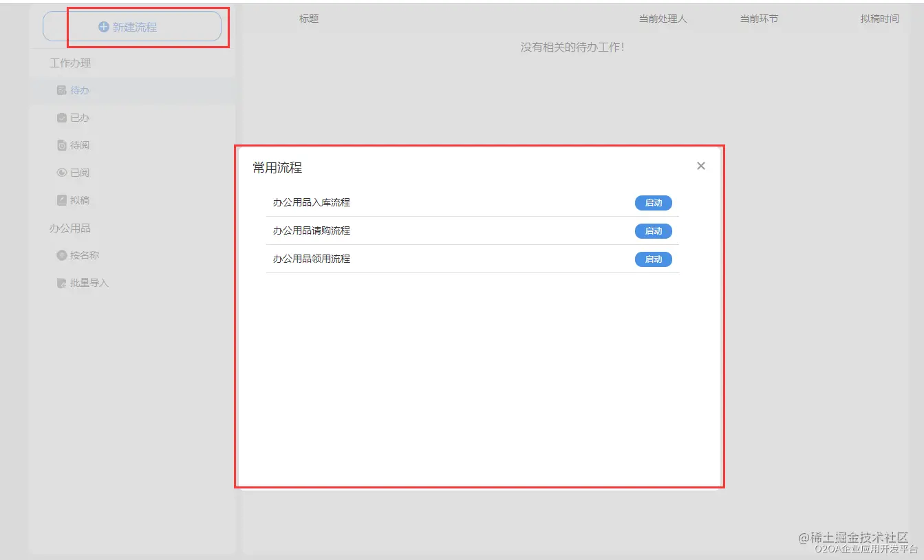Screen dimensions: 924x560
Task: Open the 待办 sidebar item
Action: [x=132, y=90]
